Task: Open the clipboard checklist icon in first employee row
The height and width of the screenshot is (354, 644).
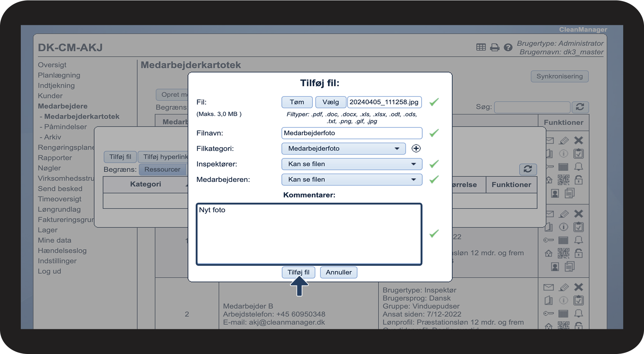Action: [x=578, y=153]
